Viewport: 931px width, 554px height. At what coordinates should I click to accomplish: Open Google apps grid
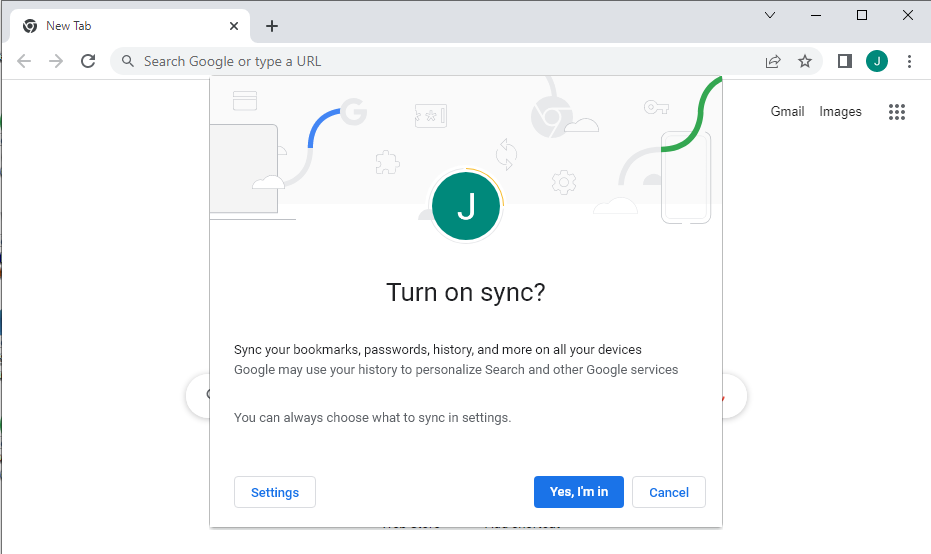coord(897,112)
